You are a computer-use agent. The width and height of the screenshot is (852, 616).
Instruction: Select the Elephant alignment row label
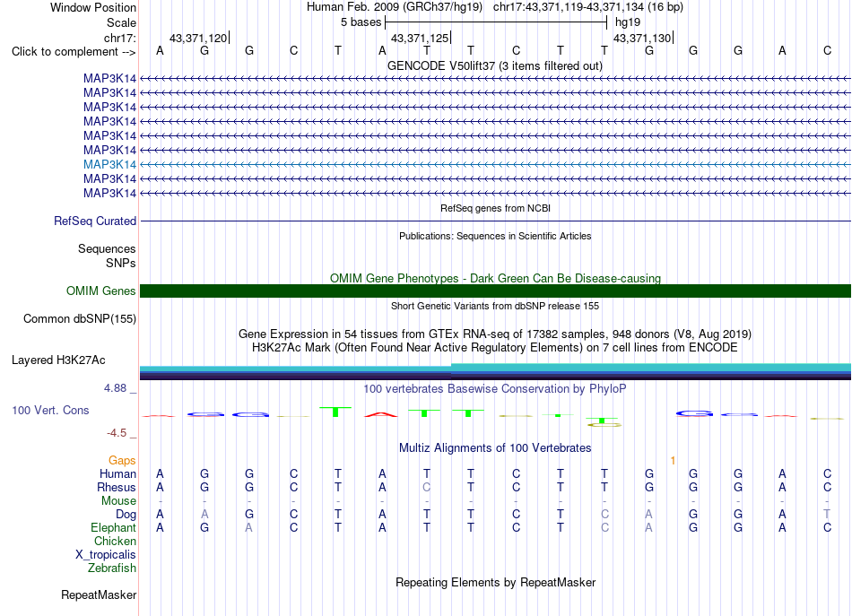click(x=113, y=527)
